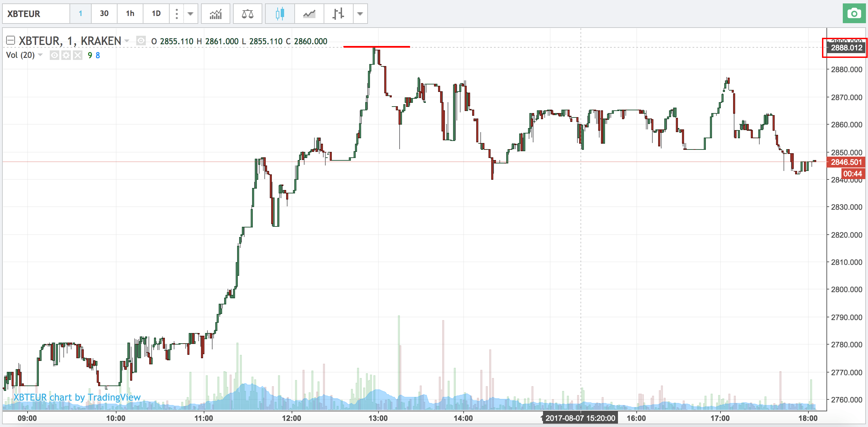Viewport: 868px width, 427px height.
Task: Expand the Vol (20) dropdown arrow
Action: coord(40,55)
